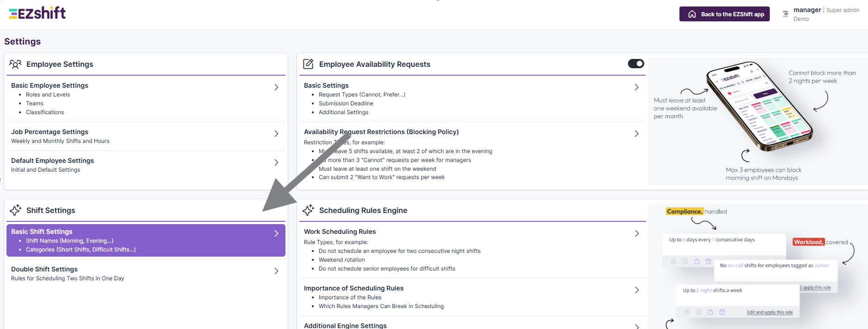
Task: Click the Shift Settings sparkle icon
Action: (x=15, y=210)
